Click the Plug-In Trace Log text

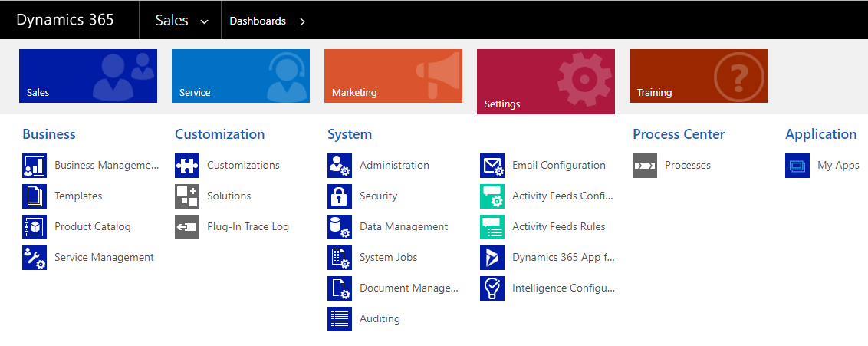click(x=248, y=227)
